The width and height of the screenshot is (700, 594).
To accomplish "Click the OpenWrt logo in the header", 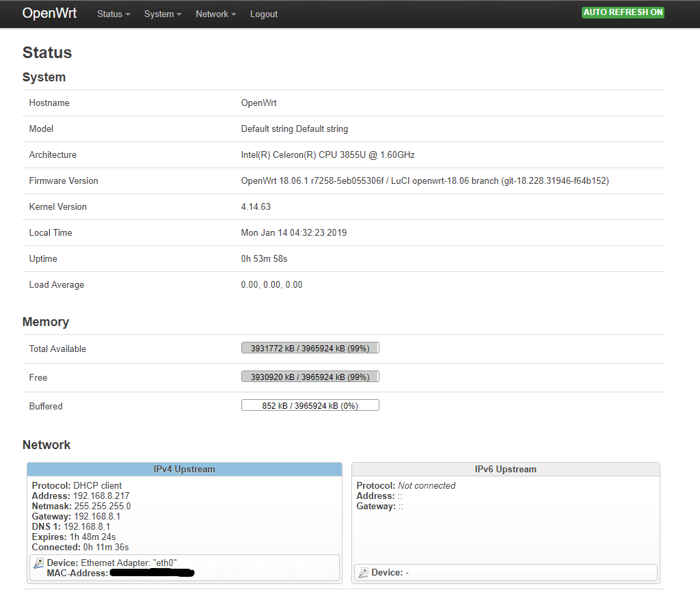I will coord(49,13).
